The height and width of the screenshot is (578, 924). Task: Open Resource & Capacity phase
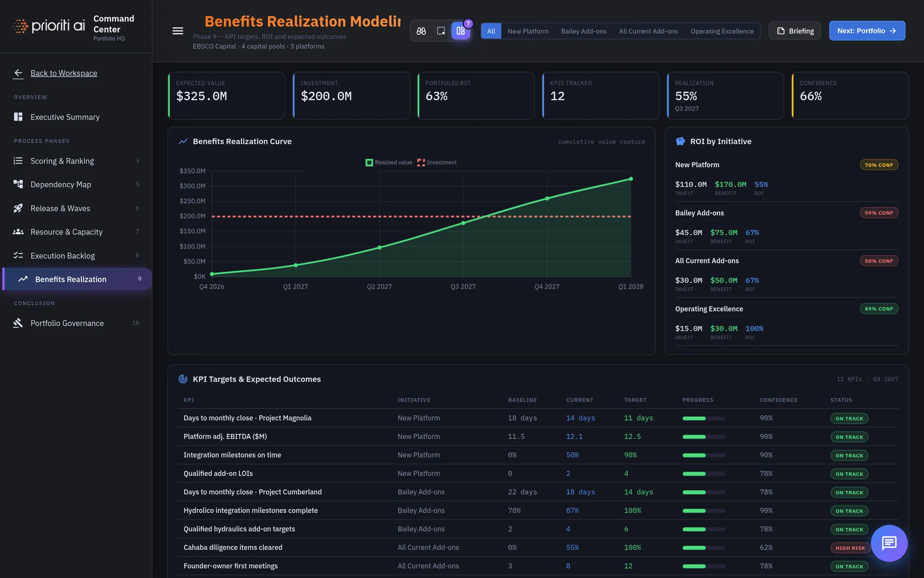point(76,232)
